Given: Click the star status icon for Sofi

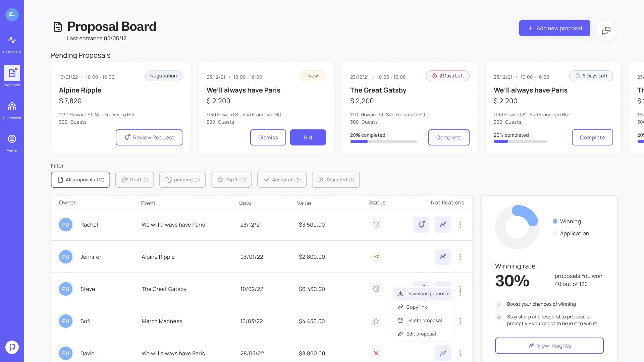Looking at the screenshot, I should click(x=376, y=321).
